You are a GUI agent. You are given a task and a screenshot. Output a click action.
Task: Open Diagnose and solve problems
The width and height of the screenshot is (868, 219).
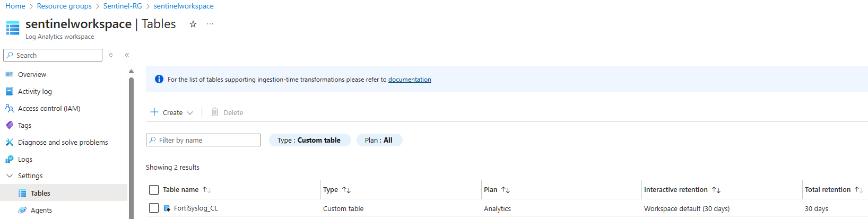tap(63, 142)
